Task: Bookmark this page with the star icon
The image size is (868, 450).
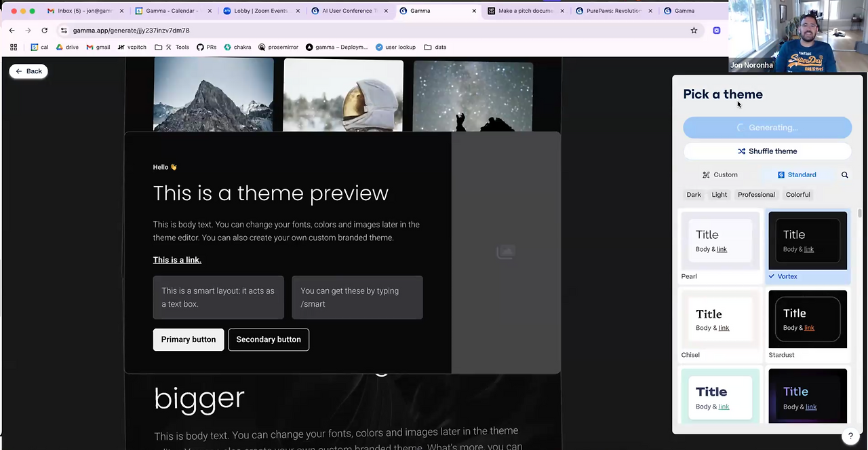Action: point(694,31)
